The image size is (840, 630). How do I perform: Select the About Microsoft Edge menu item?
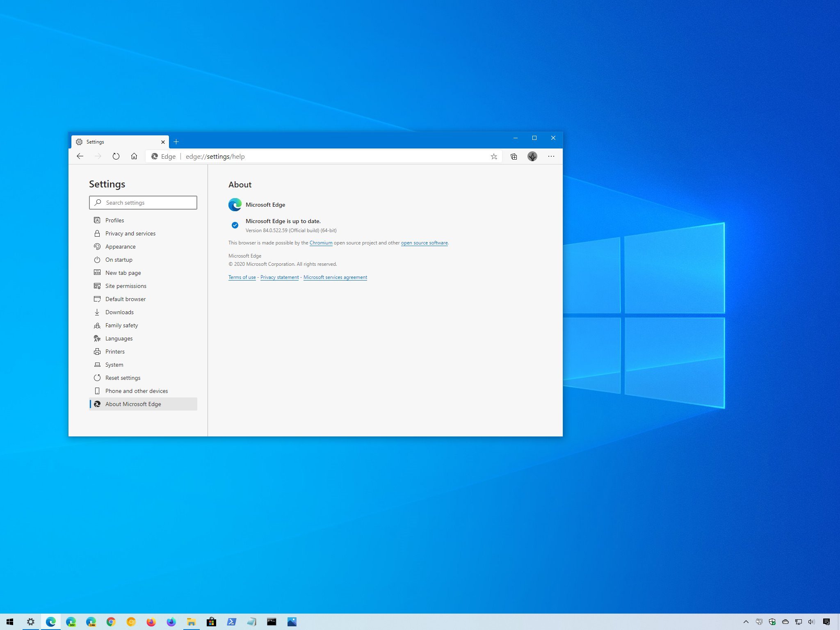[133, 404]
